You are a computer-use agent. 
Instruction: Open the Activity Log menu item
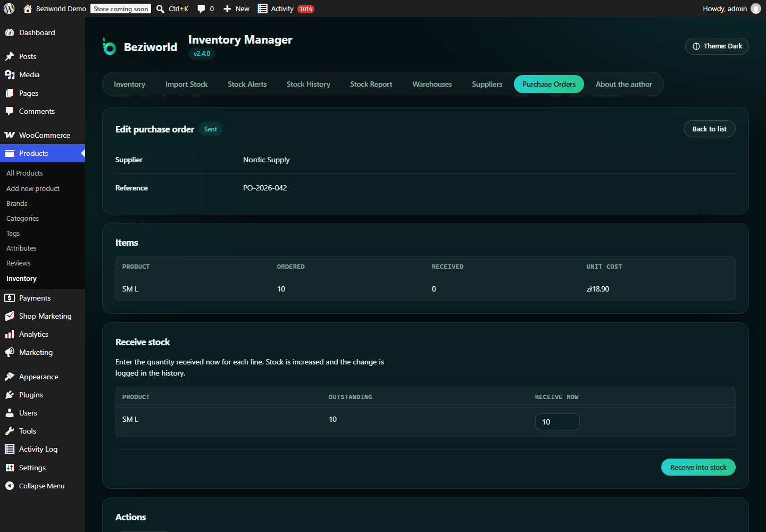38,449
